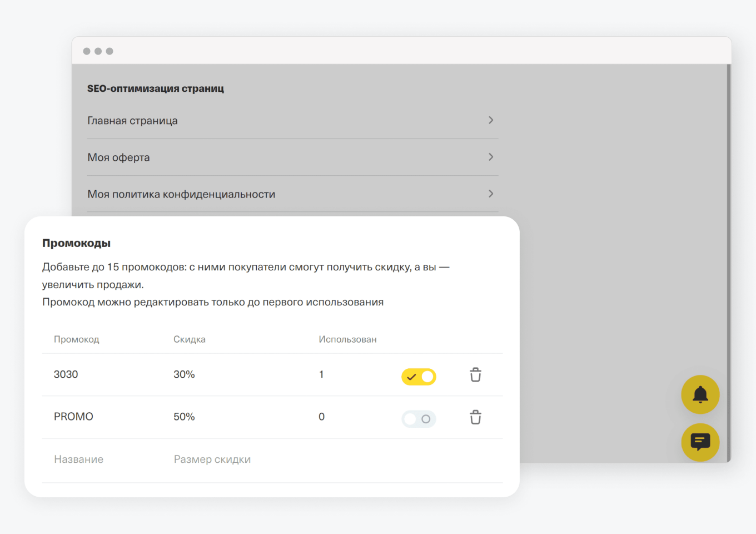This screenshot has height=534, width=756.
Task: Open the Главная страница SEO item
Action: 133,121
